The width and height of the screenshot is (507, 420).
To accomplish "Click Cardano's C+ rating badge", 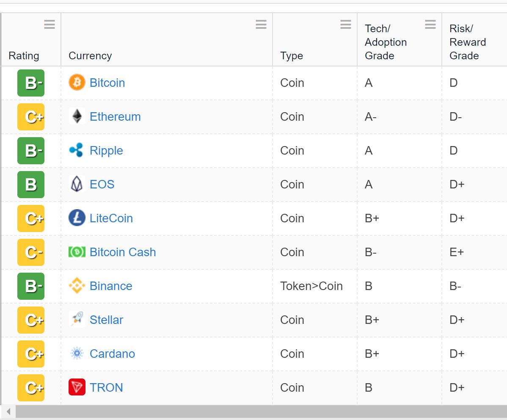I will pos(31,354).
